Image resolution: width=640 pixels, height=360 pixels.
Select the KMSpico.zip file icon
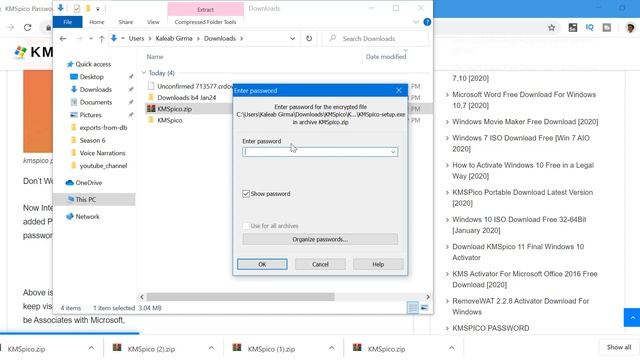tap(151, 109)
